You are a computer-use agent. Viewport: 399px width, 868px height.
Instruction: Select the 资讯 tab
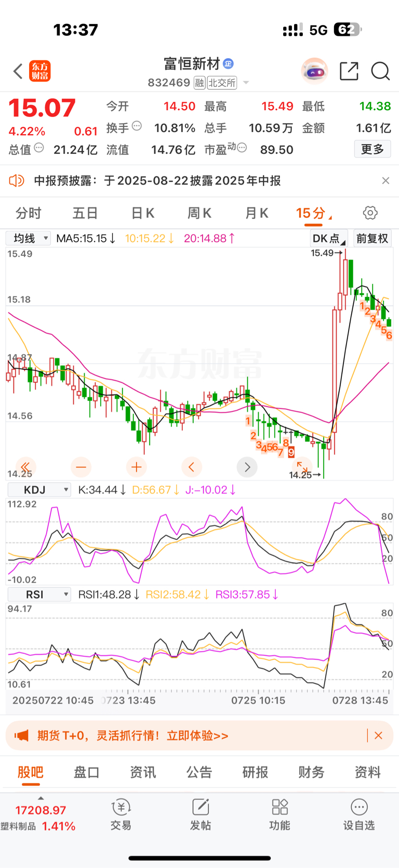(143, 772)
